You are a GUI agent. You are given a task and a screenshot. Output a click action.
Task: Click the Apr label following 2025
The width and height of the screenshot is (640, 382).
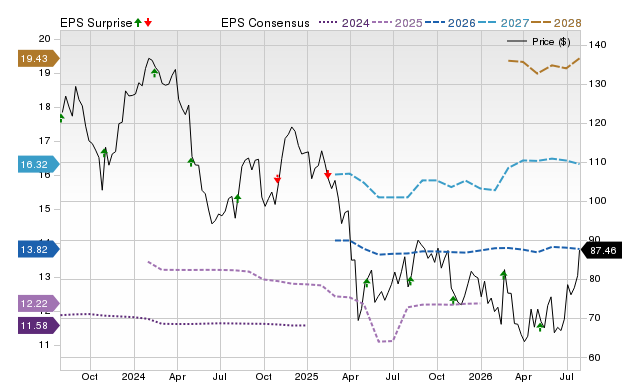pyautogui.click(x=350, y=376)
